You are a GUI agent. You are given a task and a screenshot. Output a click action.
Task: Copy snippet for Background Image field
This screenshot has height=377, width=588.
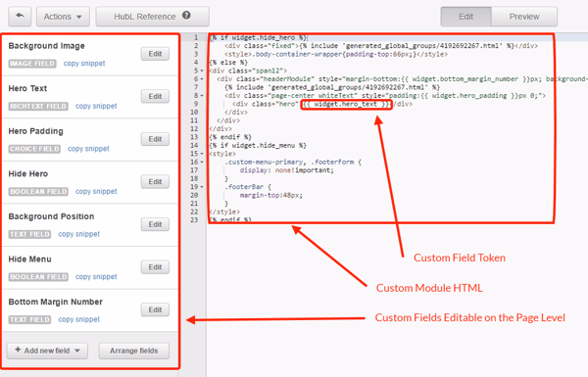click(84, 64)
